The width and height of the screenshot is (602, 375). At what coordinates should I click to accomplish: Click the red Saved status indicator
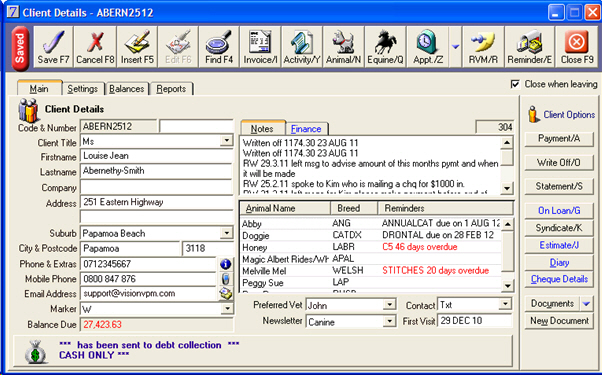tap(20, 48)
